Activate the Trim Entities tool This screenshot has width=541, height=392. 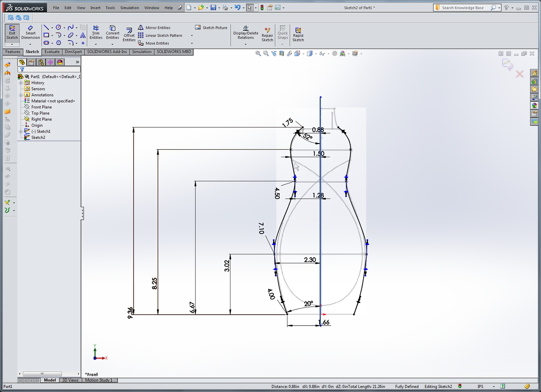(96, 32)
